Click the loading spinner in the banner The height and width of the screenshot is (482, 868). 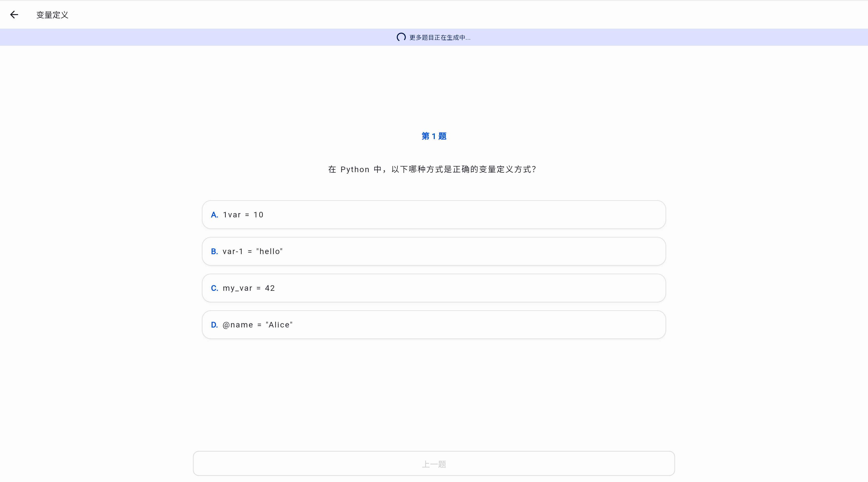(x=401, y=37)
